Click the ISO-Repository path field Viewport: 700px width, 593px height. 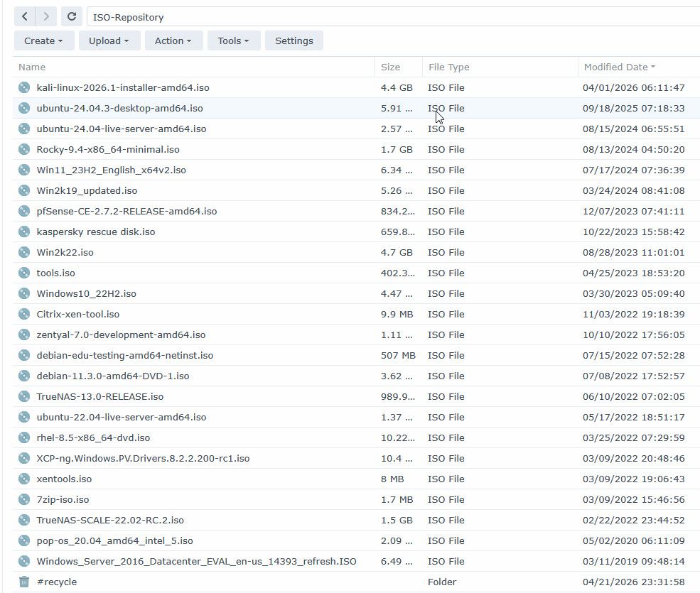pyautogui.click(x=391, y=16)
